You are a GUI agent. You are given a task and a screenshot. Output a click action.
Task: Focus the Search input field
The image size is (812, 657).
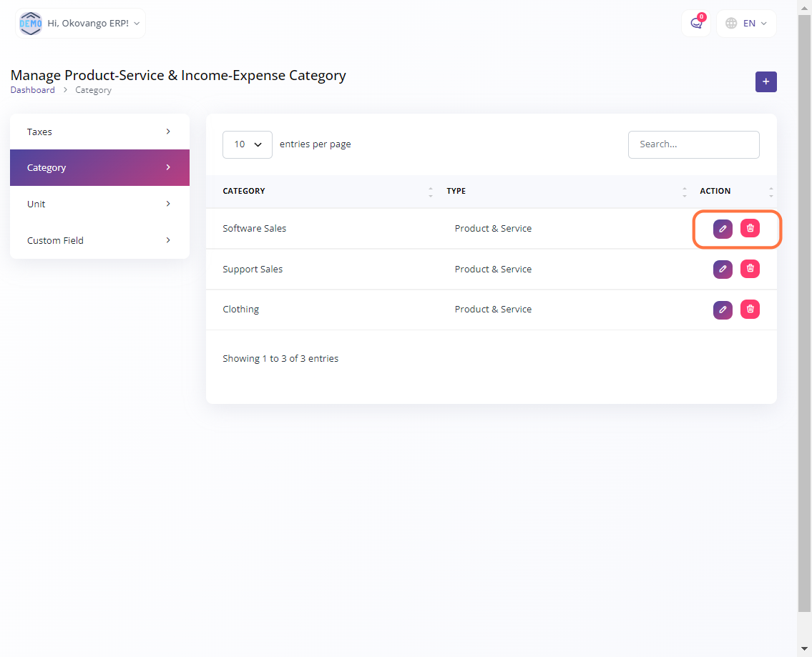pos(693,144)
